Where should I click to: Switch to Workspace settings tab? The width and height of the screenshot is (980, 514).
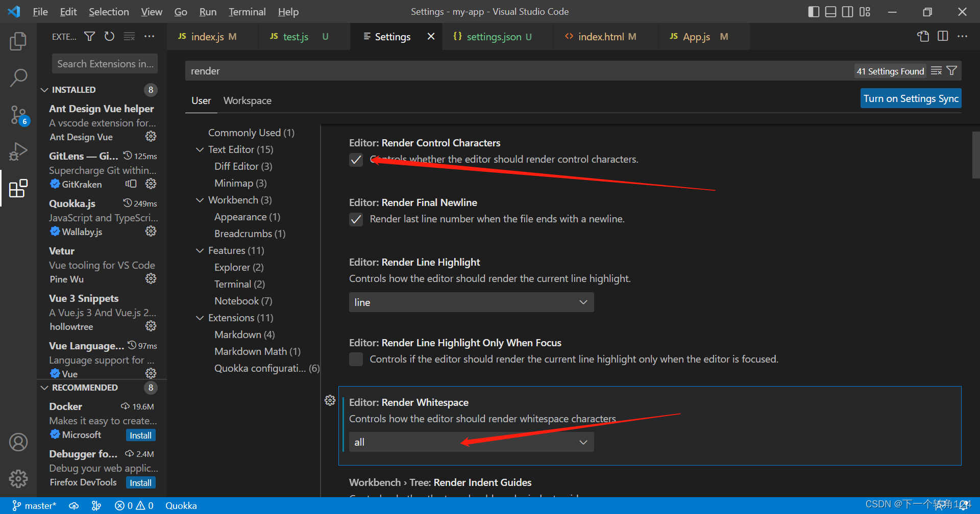point(247,101)
